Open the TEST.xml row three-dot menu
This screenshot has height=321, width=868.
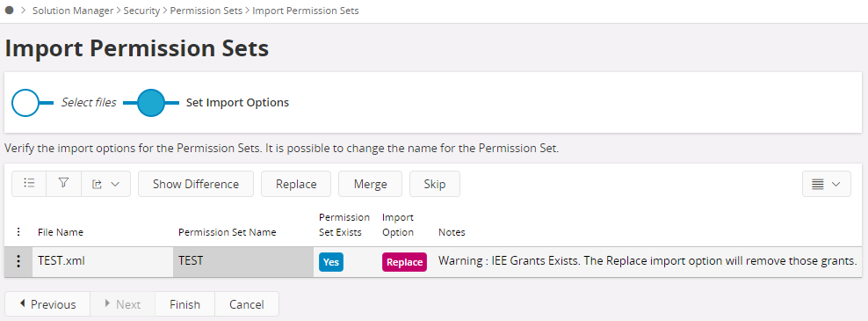(18, 261)
